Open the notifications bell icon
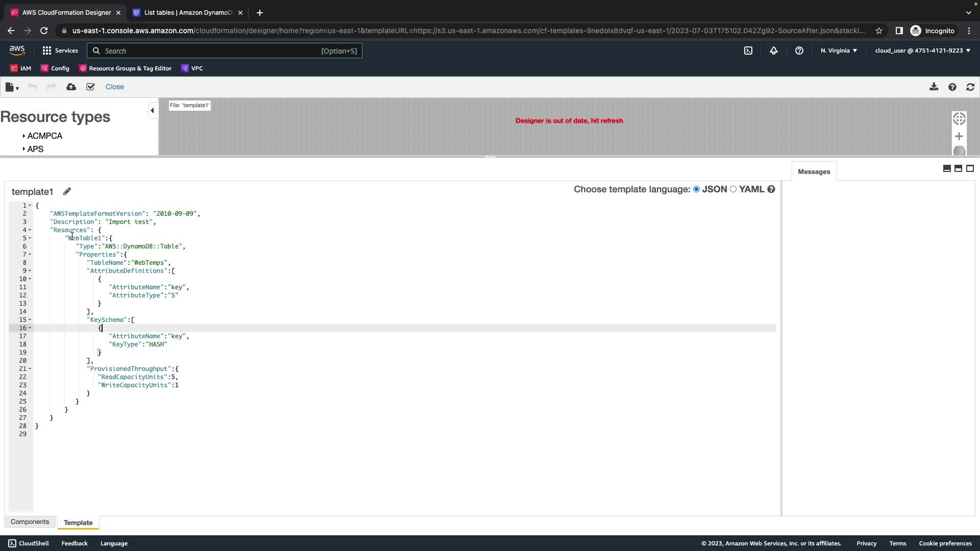This screenshot has height=551, width=980. point(773,51)
